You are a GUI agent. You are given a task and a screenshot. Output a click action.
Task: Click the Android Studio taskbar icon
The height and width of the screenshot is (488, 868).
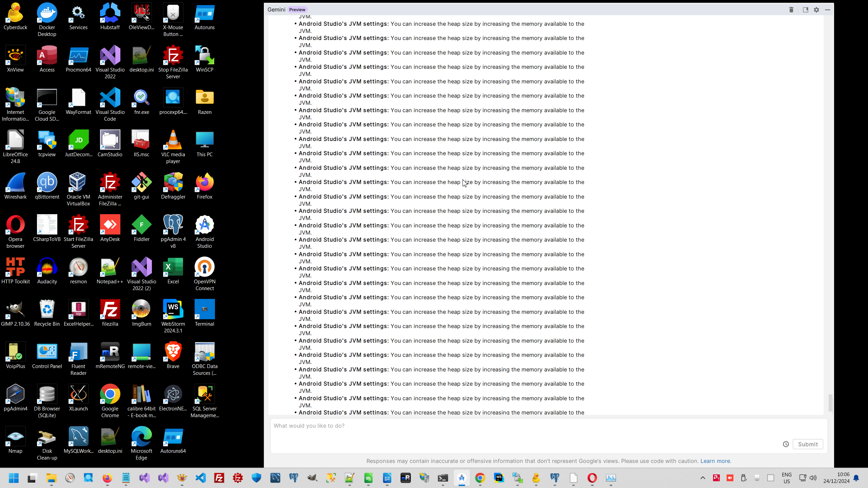(x=461, y=478)
